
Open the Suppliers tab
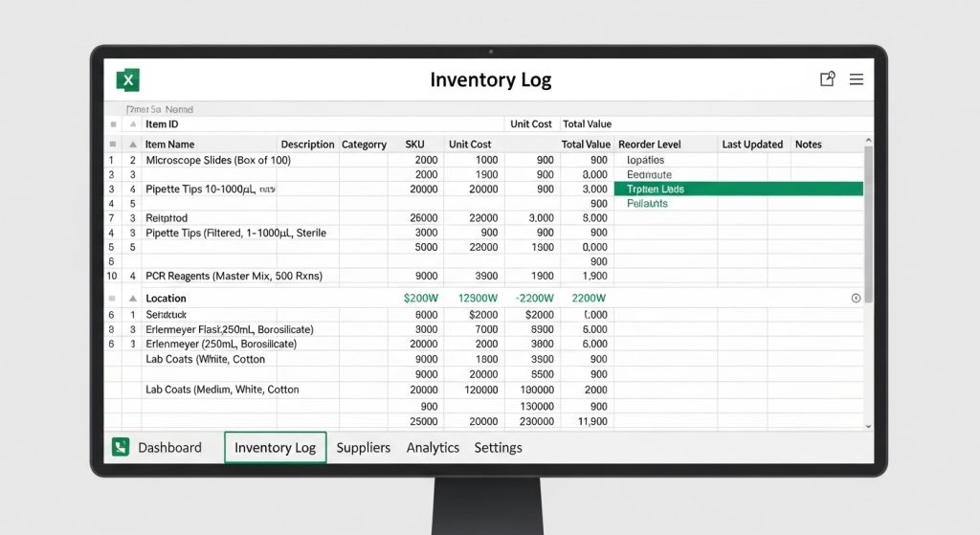[x=363, y=448]
